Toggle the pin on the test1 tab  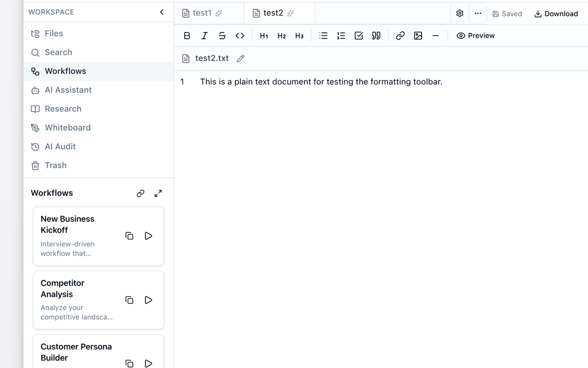pos(219,13)
